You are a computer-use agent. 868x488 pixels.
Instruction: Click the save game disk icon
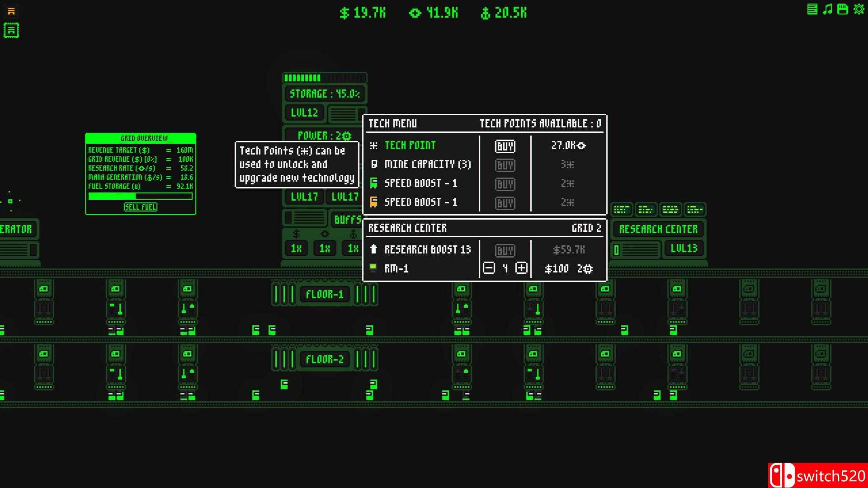click(843, 9)
